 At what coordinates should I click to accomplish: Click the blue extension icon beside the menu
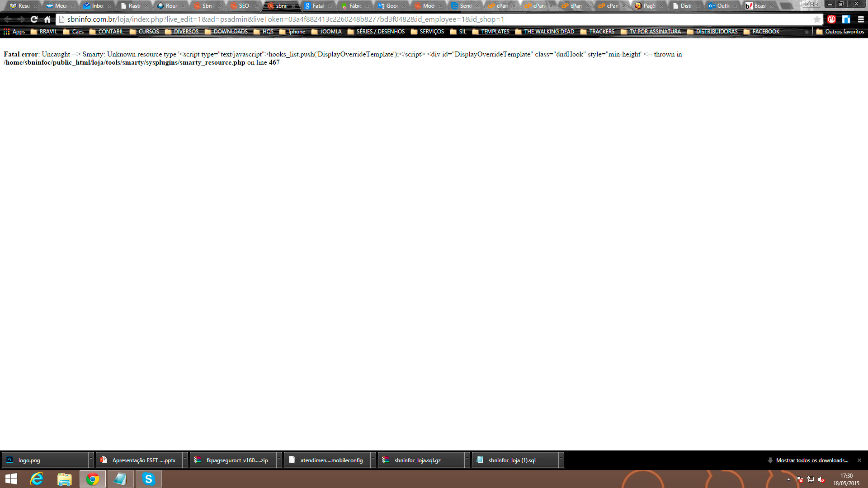[x=846, y=19]
